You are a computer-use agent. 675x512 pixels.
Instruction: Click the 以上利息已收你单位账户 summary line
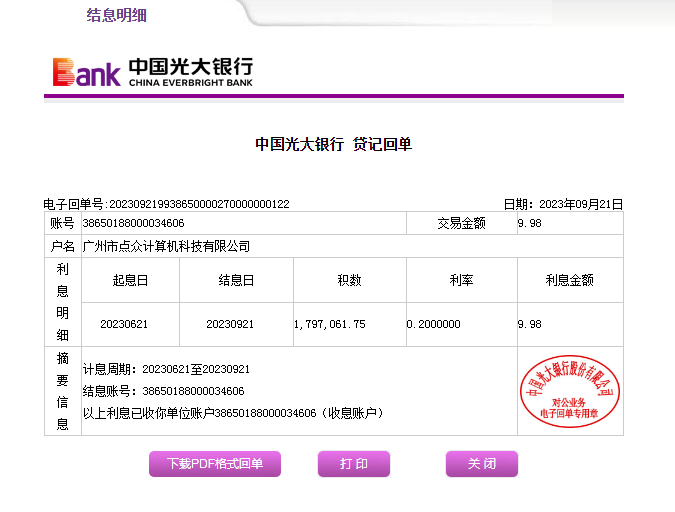tap(233, 413)
